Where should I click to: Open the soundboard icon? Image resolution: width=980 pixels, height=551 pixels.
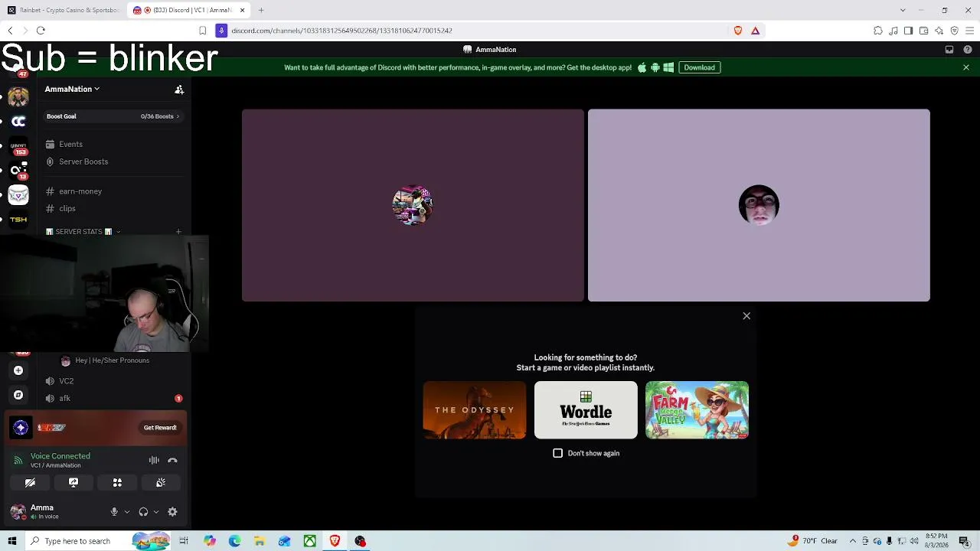click(161, 483)
